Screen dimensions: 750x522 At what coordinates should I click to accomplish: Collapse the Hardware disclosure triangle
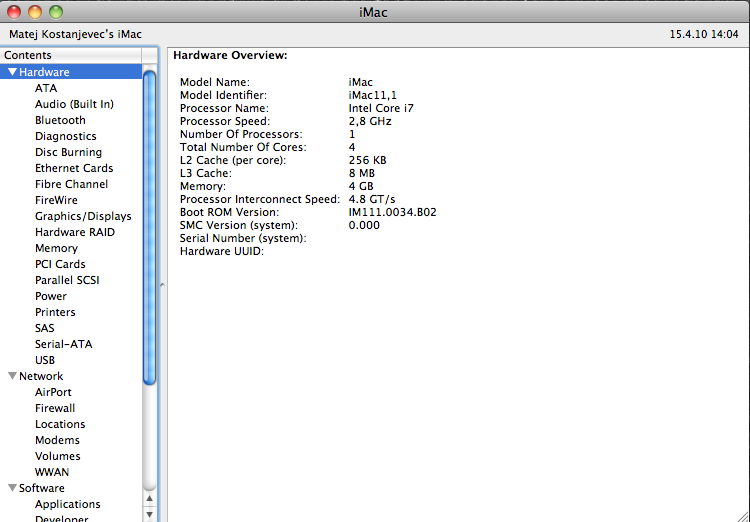point(12,72)
